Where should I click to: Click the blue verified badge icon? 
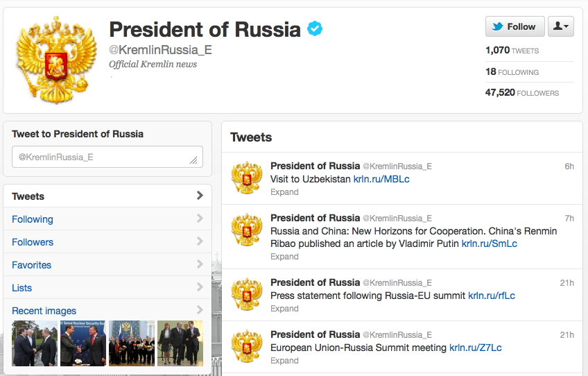pos(315,28)
